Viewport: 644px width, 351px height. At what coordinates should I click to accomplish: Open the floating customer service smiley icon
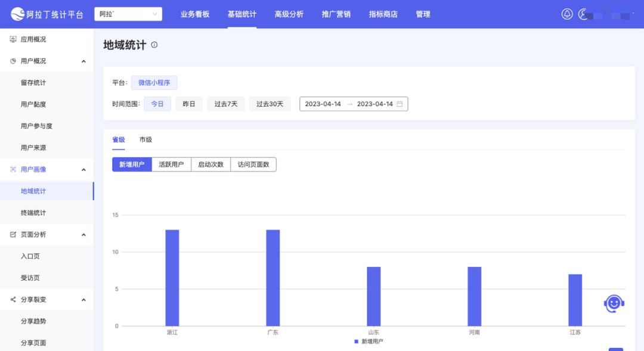[613, 303]
